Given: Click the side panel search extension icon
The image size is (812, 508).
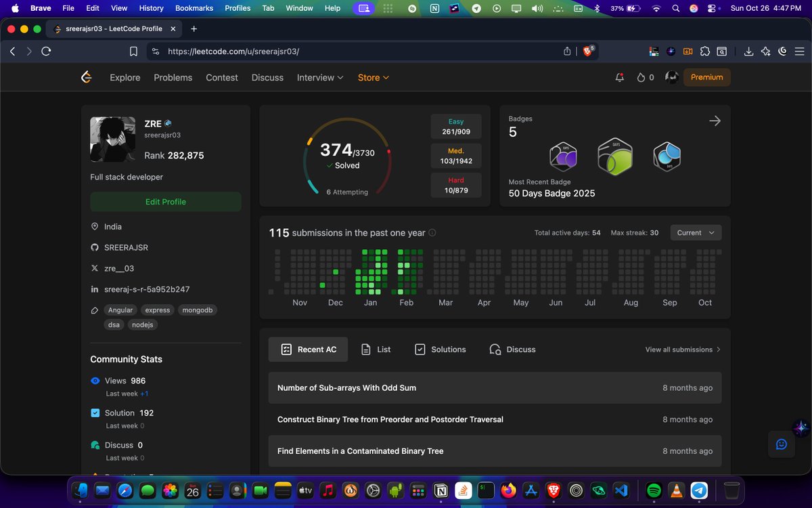Looking at the screenshot, I should pyautogui.click(x=722, y=51).
